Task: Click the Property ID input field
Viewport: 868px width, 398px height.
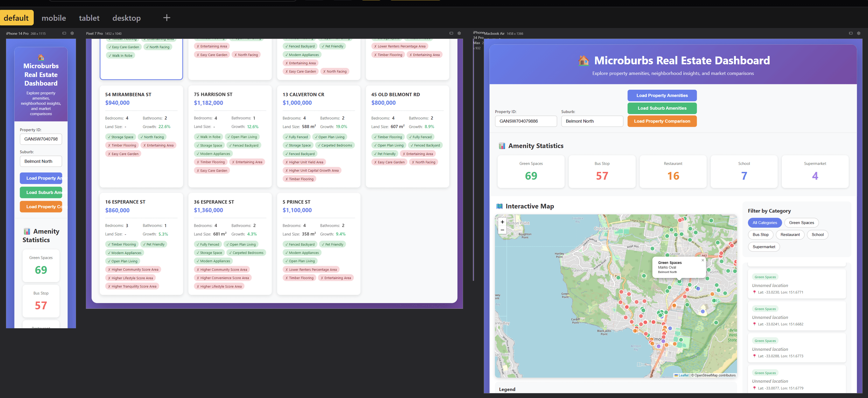Action: pos(526,121)
